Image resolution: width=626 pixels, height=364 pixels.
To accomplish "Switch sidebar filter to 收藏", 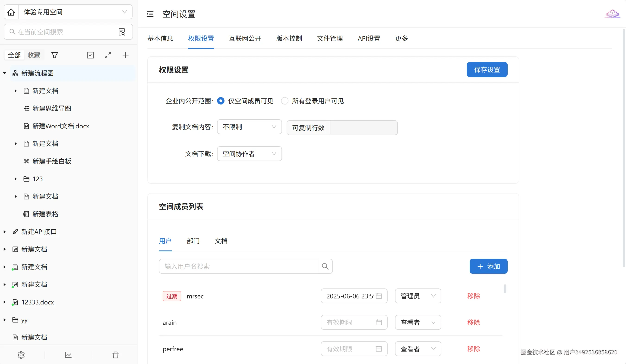I will coord(34,55).
